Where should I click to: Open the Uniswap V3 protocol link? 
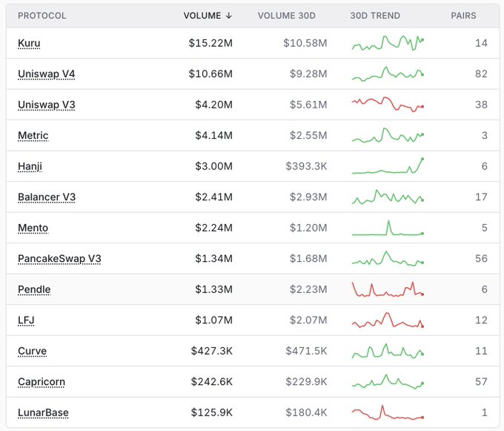click(46, 105)
